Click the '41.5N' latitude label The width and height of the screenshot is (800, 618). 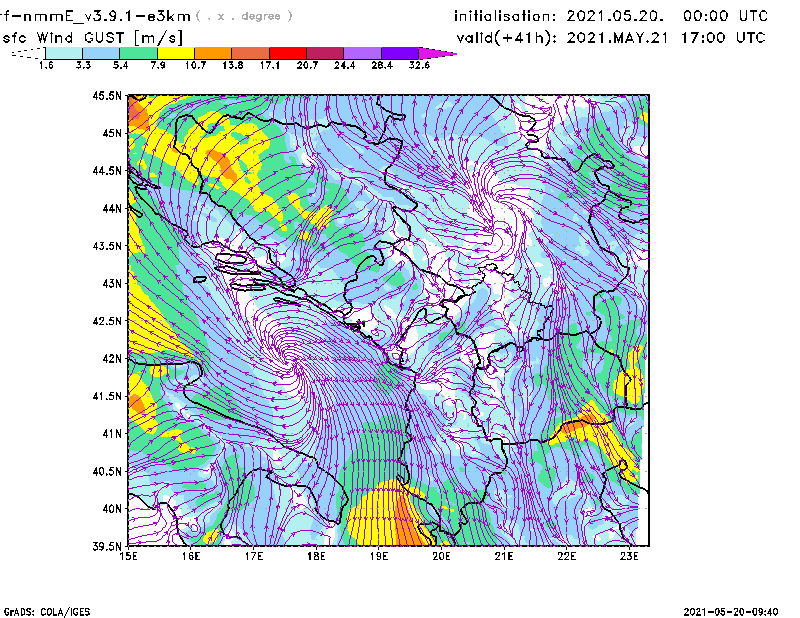[107, 396]
